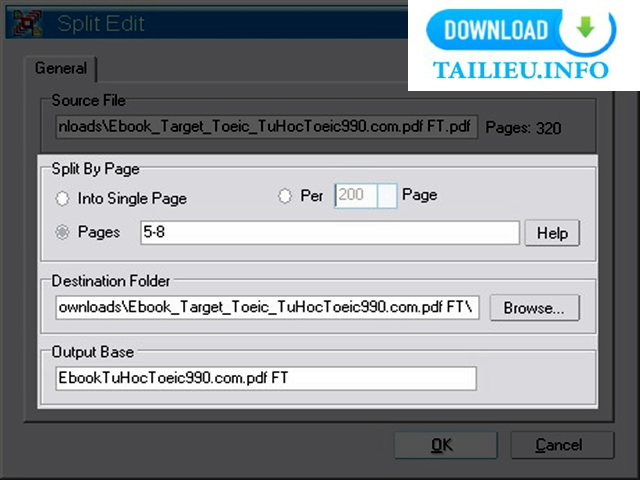Cancel the Split Edit dialog

pyautogui.click(x=562, y=445)
